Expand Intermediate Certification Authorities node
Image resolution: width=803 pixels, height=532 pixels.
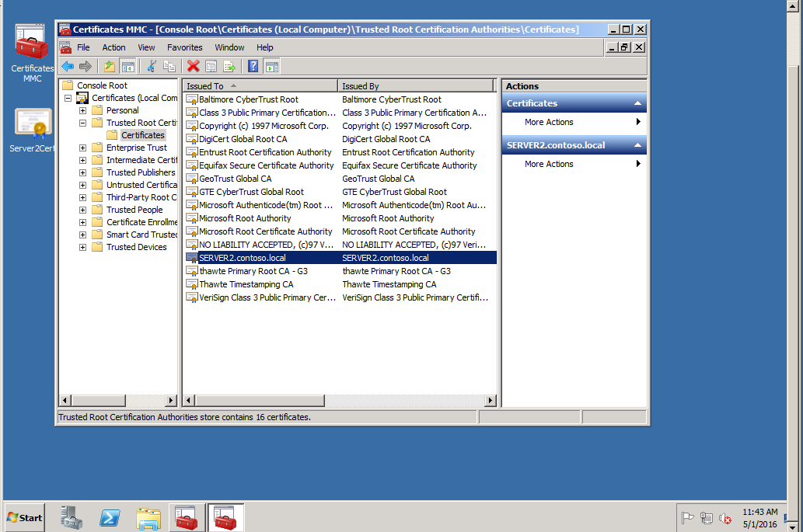pos(82,160)
